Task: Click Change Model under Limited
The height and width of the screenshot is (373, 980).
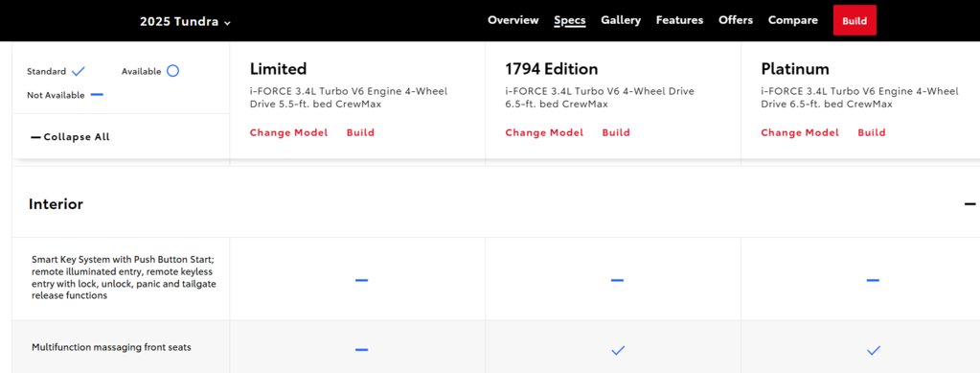Action: 288,132
